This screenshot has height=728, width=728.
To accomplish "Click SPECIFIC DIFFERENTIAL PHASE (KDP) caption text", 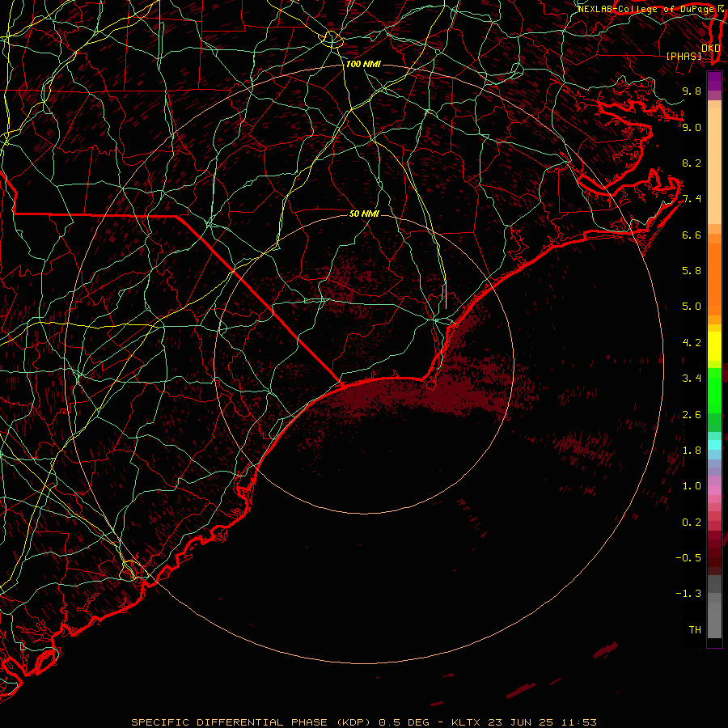I will (250, 722).
